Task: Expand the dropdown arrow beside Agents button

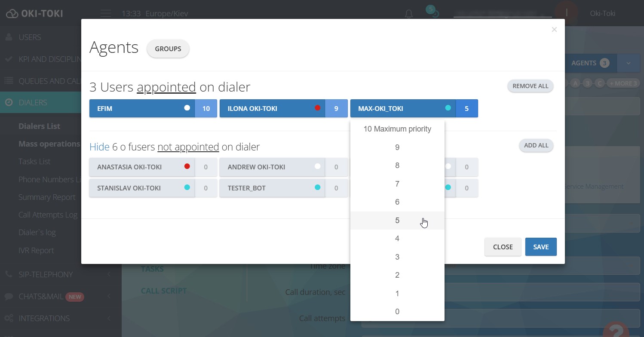Action: 629,63
